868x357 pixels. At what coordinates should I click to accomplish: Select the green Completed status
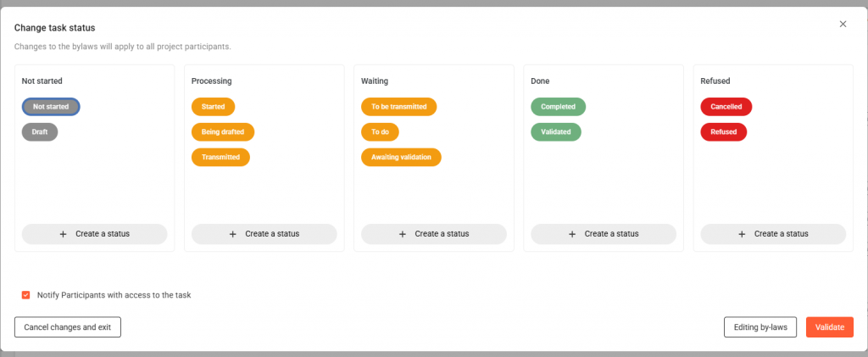[558, 107]
